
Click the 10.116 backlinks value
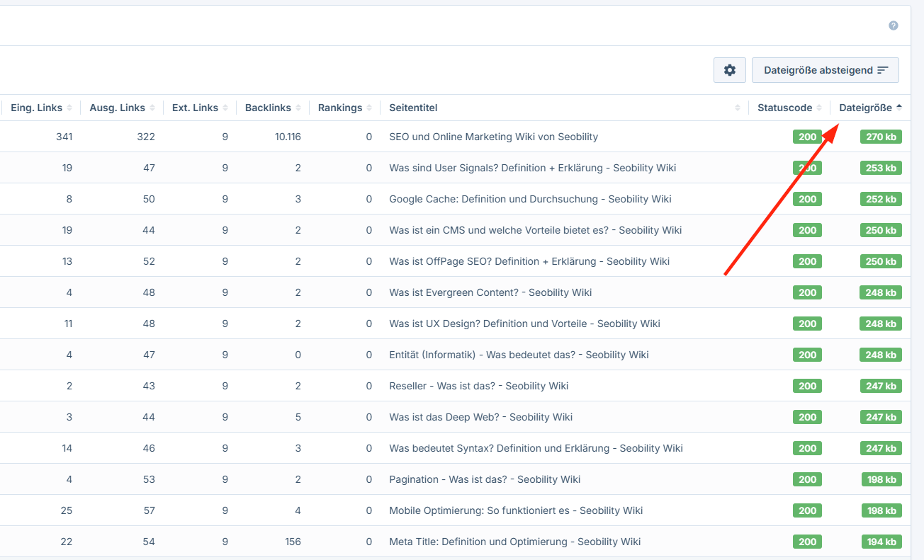pos(288,137)
